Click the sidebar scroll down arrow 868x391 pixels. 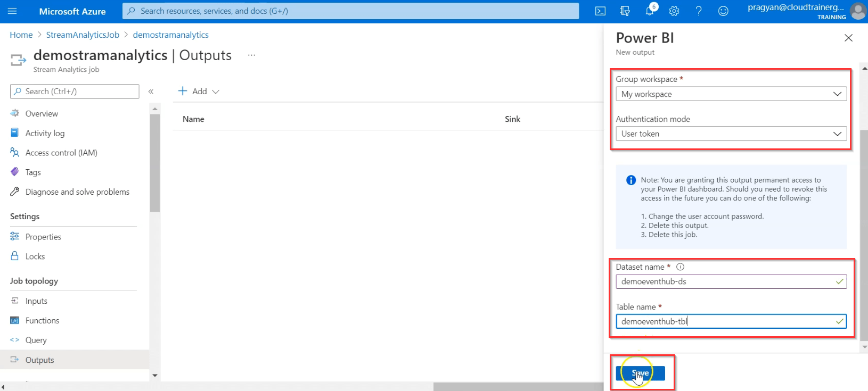[155, 376]
